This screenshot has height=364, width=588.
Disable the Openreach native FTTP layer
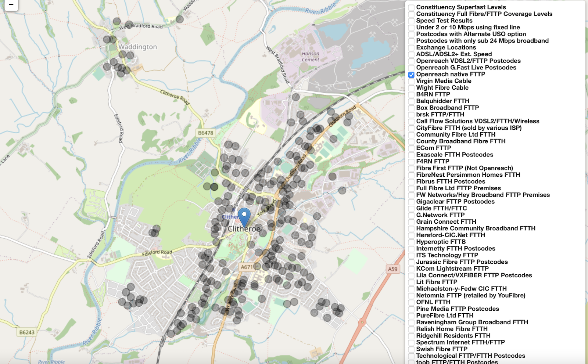412,74
